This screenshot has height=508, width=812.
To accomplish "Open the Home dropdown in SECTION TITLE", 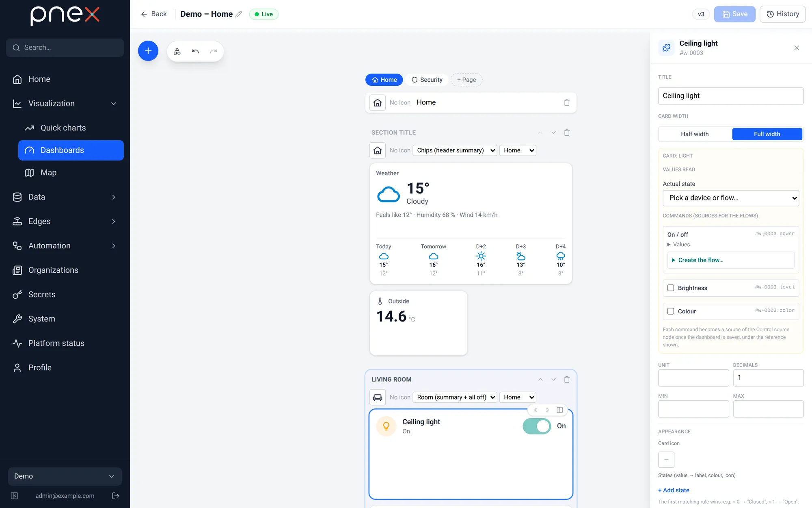I will (x=518, y=150).
